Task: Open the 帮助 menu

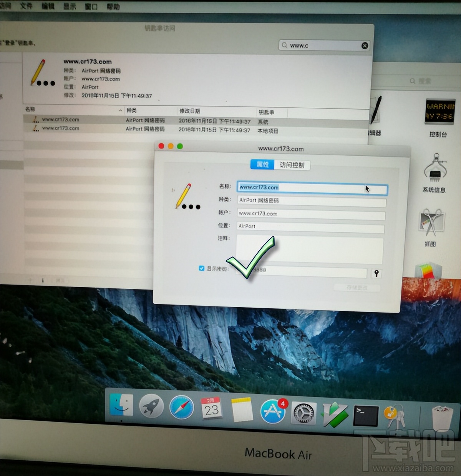Action: tap(113, 7)
